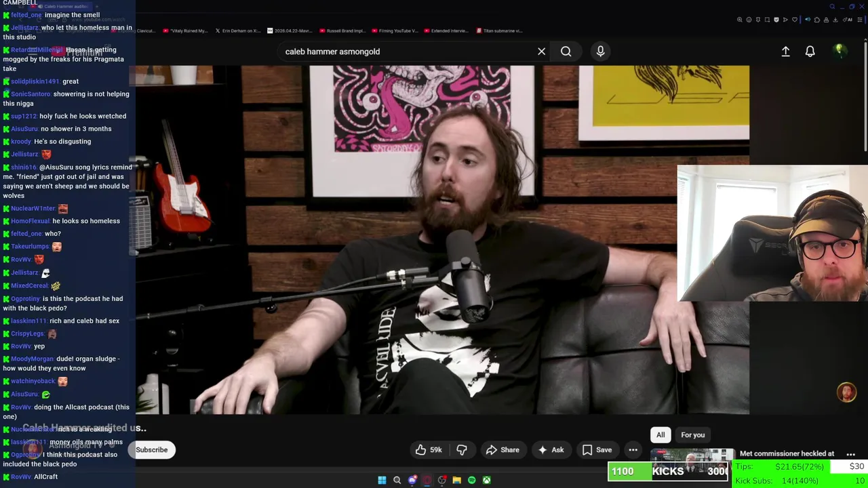
Task: Open Spotify from the taskbar
Action: click(x=472, y=480)
